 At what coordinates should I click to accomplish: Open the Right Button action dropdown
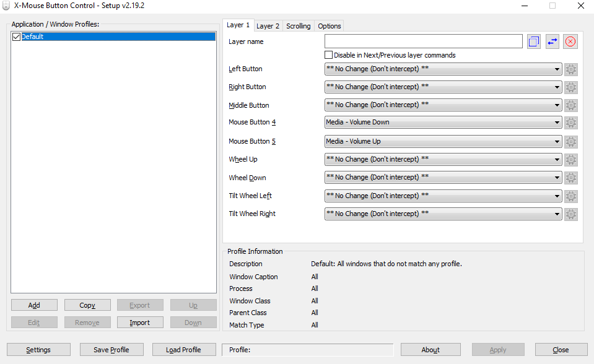click(x=443, y=87)
